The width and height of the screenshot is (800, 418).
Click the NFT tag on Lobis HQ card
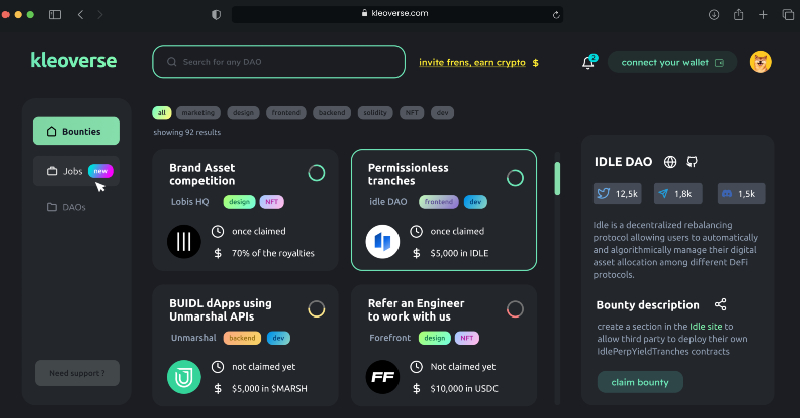[271, 202]
